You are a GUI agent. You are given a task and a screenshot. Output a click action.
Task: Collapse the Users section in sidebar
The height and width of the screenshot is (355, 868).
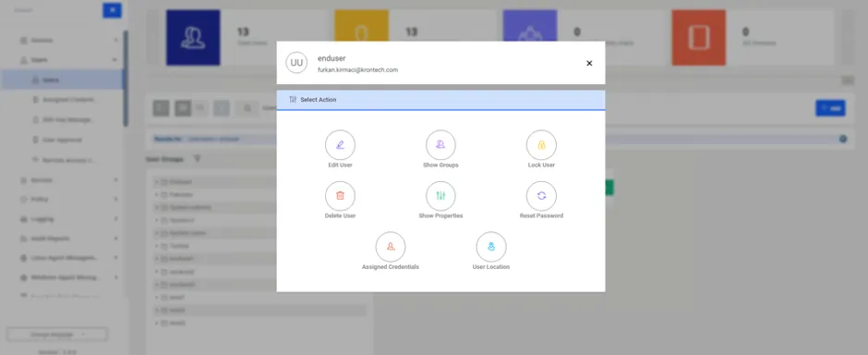click(115, 60)
